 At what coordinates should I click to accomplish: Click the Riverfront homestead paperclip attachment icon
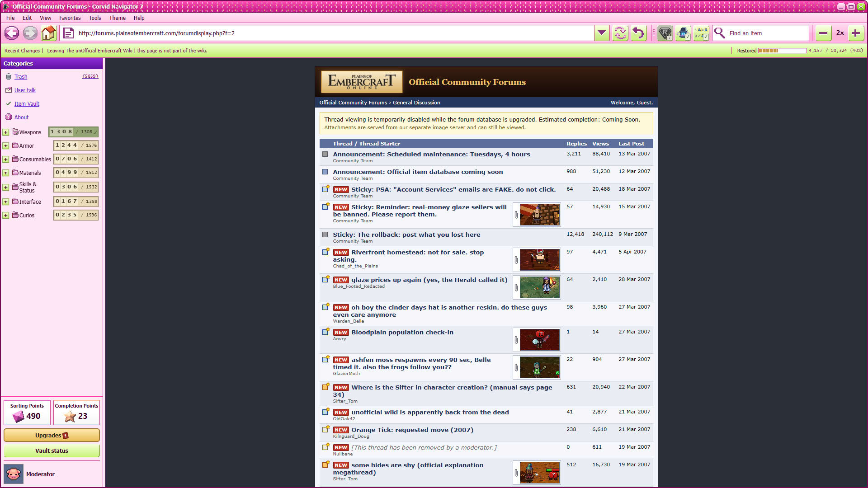click(x=516, y=260)
